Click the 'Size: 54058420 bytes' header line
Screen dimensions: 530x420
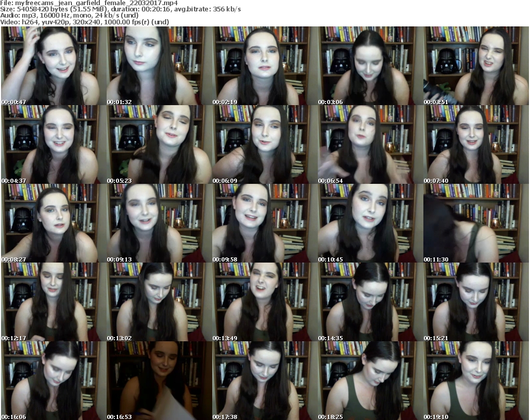(121, 9)
